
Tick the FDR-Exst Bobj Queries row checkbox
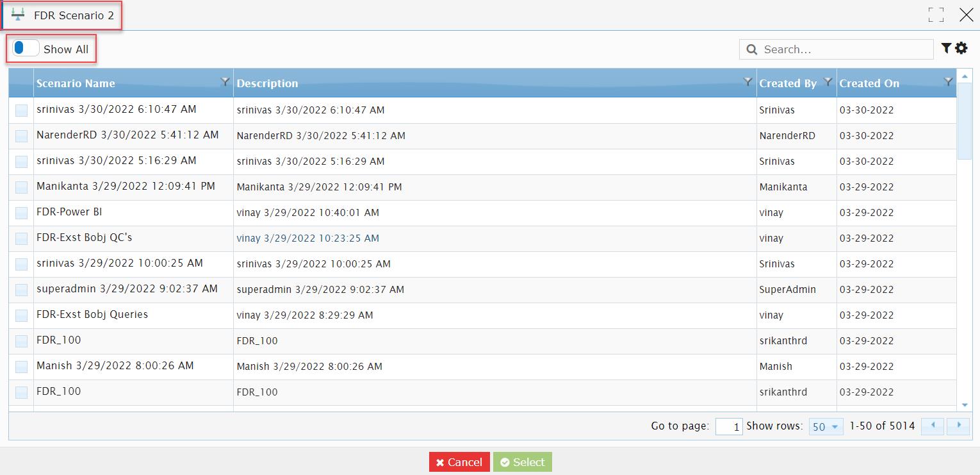[21, 315]
